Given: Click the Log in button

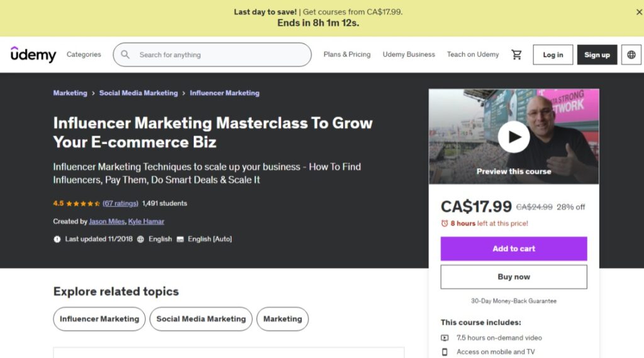Looking at the screenshot, I should pos(553,55).
